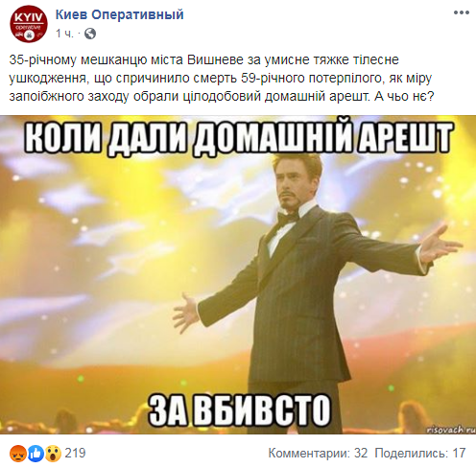The width and height of the screenshot is (476, 468).
Task: Open the three-dot post options menu
Action: tap(462, 12)
